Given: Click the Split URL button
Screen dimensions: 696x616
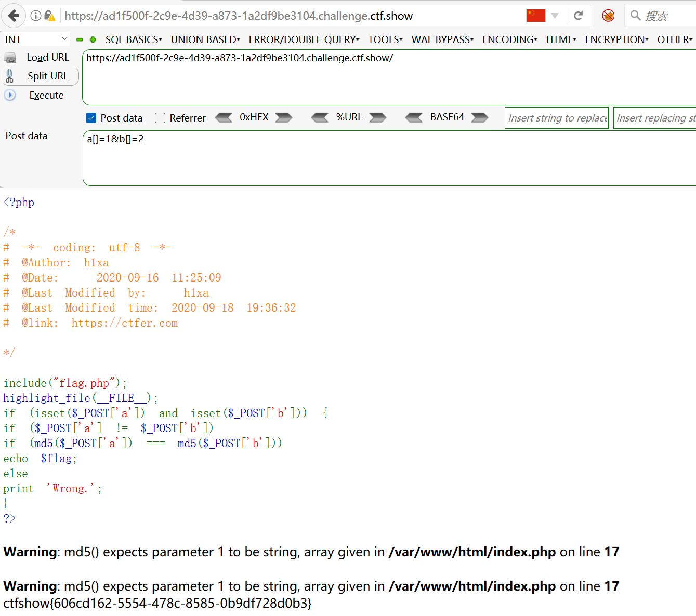Looking at the screenshot, I should point(48,76).
